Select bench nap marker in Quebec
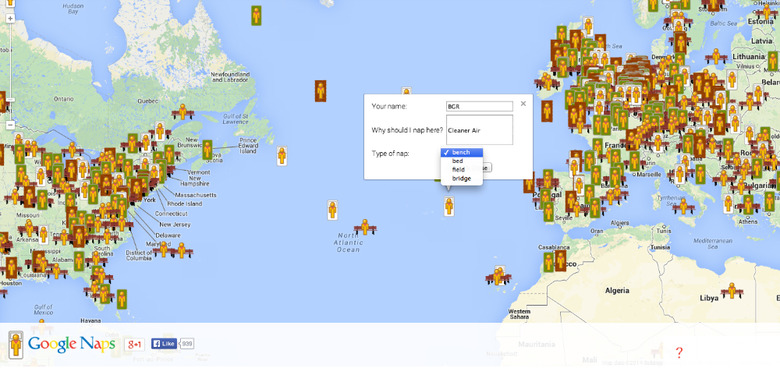 [183, 111]
